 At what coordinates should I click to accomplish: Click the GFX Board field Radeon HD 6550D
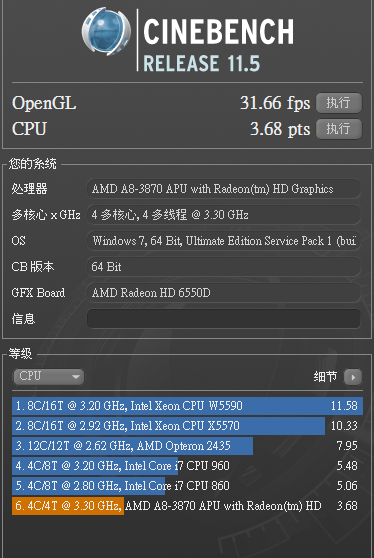[x=223, y=293]
